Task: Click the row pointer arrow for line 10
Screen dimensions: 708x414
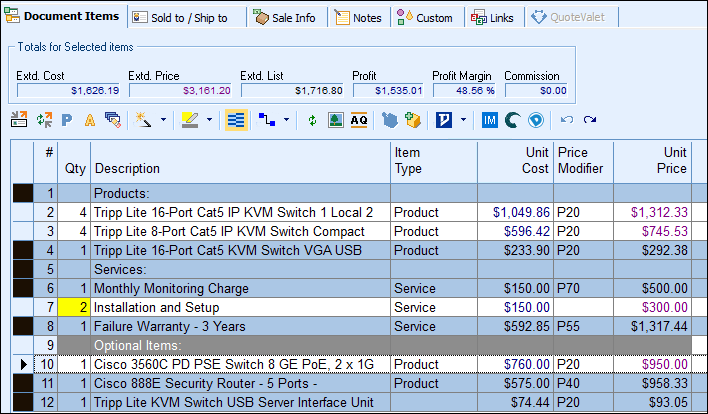Action: (x=23, y=364)
